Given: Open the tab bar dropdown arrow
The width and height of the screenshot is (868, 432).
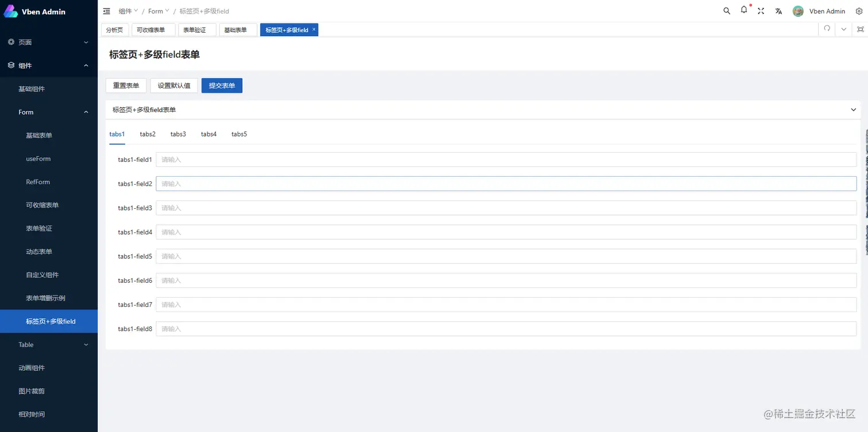Looking at the screenshot, I should point(843,29).
